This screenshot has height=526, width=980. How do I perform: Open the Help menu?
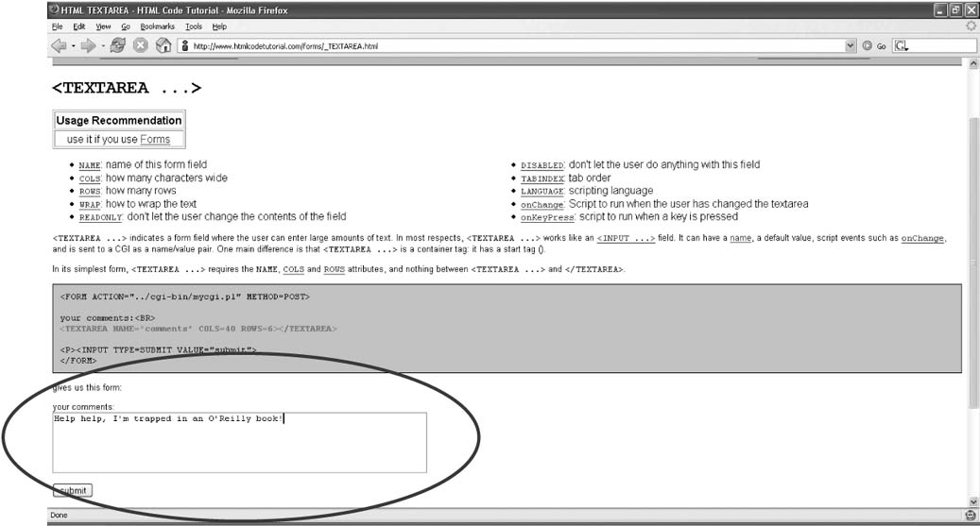[219, 26]
